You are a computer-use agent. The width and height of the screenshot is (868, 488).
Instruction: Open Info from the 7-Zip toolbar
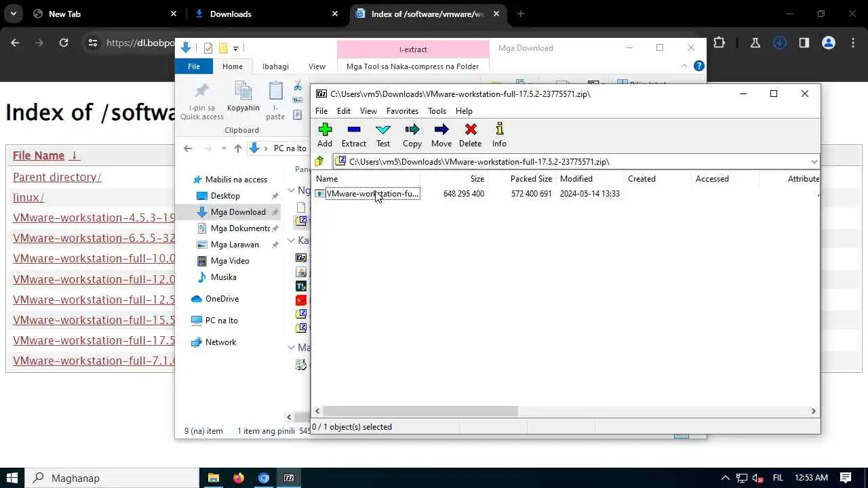(499, 135)
